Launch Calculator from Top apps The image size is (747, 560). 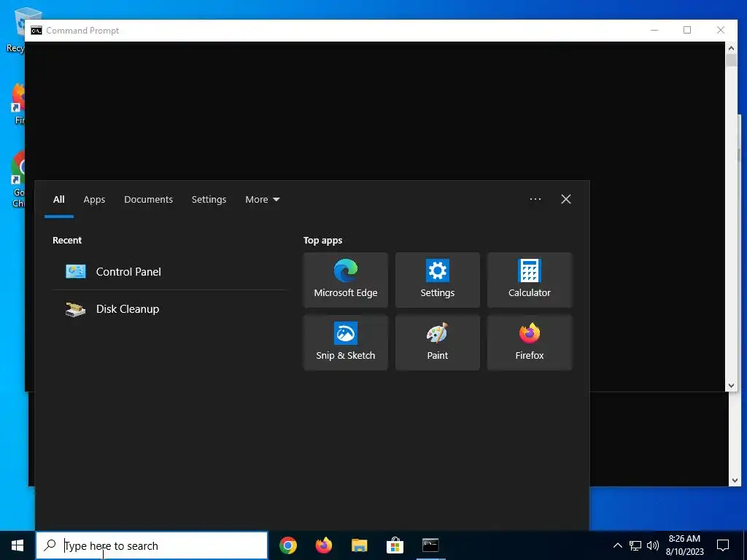530,280
